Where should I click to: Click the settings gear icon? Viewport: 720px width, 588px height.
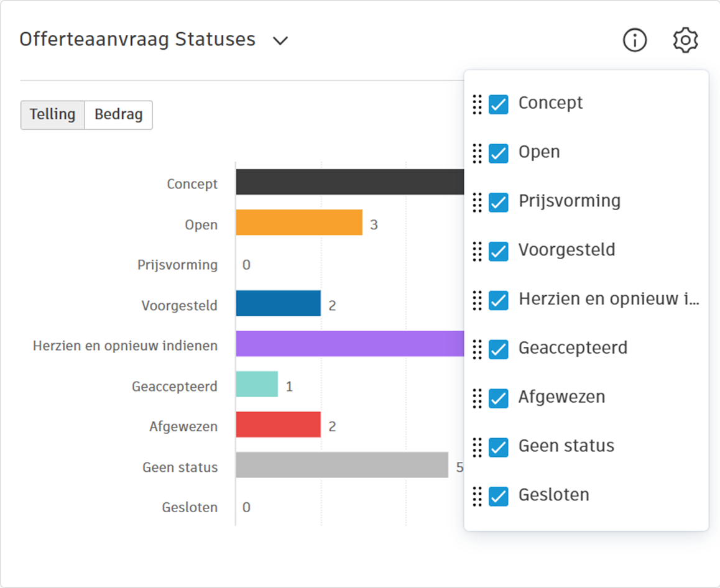(685, 41)
